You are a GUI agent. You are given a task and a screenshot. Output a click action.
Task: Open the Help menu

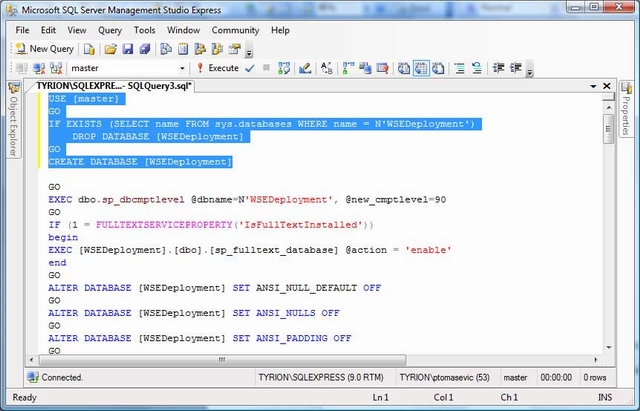coord(280,30)
